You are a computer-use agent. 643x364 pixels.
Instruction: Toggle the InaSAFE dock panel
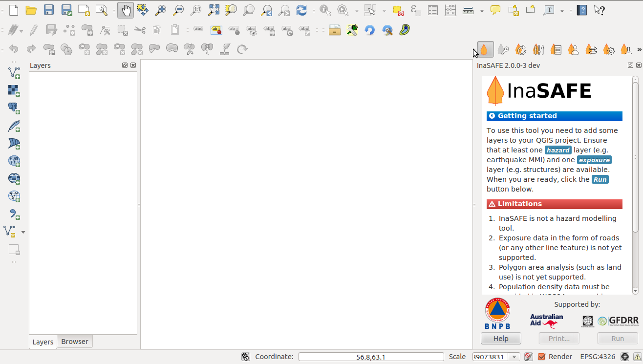(485, 49)
